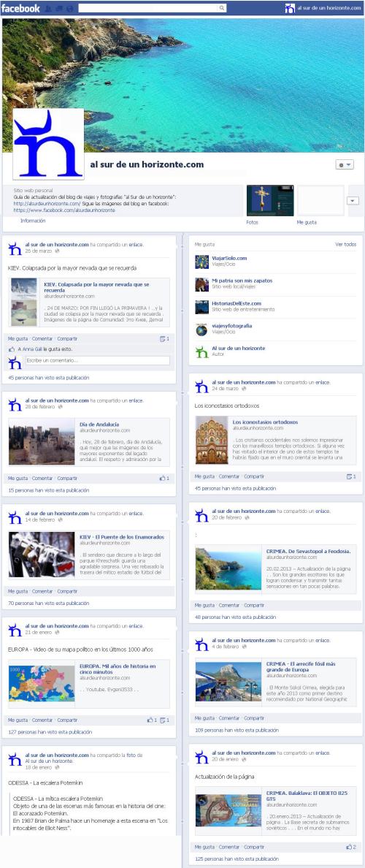Open iconostasis thumbnail image

pyautogui.click(x=212, y=440)
